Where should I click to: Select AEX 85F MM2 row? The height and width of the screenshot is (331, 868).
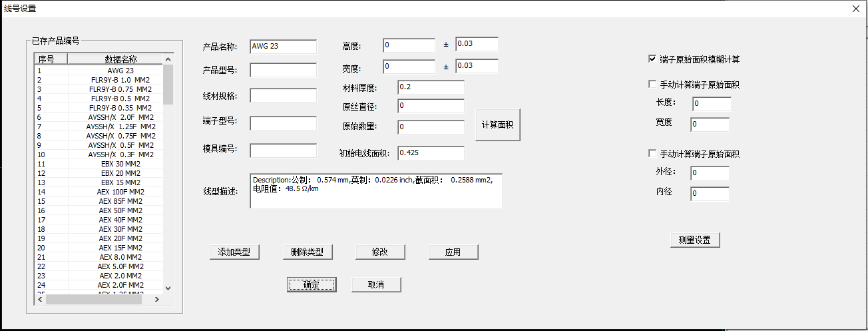99,201
